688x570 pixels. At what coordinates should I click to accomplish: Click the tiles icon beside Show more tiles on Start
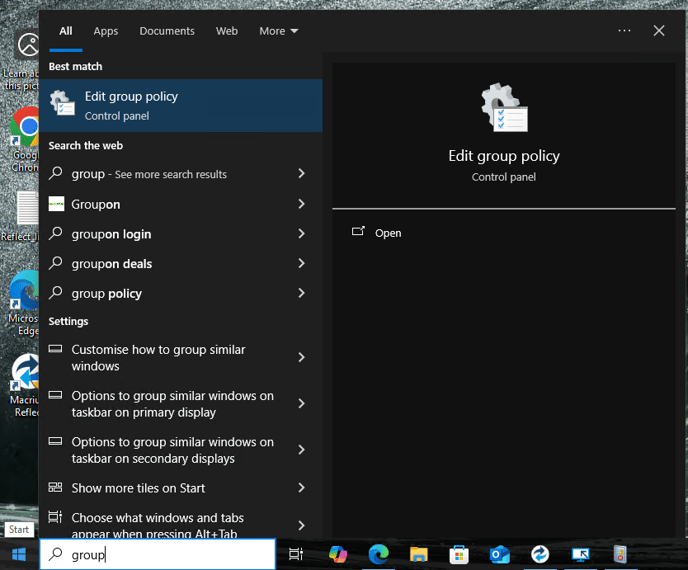(55, 487)
